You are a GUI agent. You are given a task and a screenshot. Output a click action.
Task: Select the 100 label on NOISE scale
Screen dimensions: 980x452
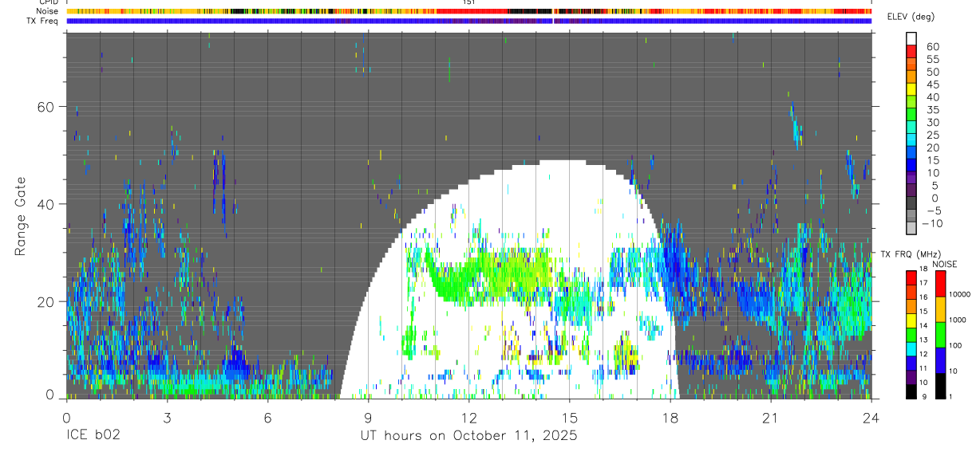tap(957, 346)
